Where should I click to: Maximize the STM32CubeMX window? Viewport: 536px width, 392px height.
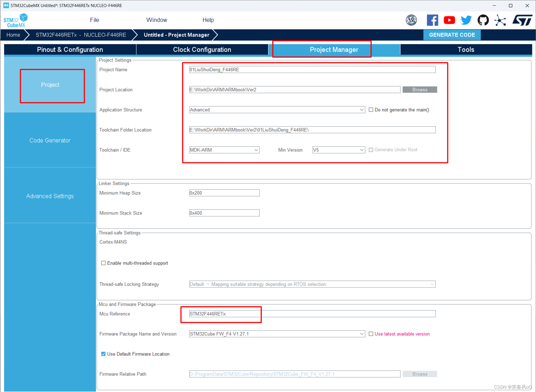(510, 5)
